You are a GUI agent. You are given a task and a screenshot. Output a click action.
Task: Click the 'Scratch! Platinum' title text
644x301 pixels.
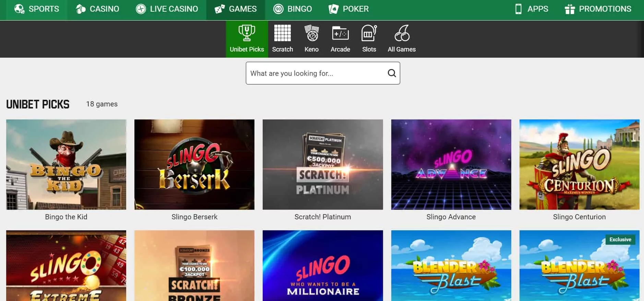(x=323, y=217)
